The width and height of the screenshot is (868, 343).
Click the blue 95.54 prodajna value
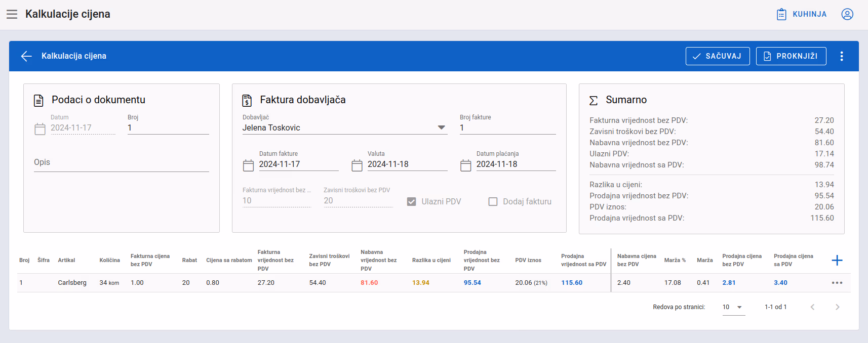point(472,283)
